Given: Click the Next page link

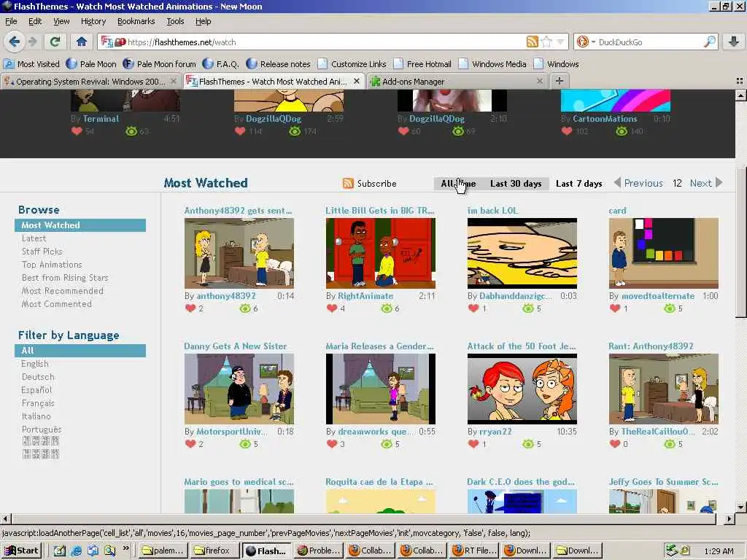Looking at the screenshot, I should click(x=700, y=183).
